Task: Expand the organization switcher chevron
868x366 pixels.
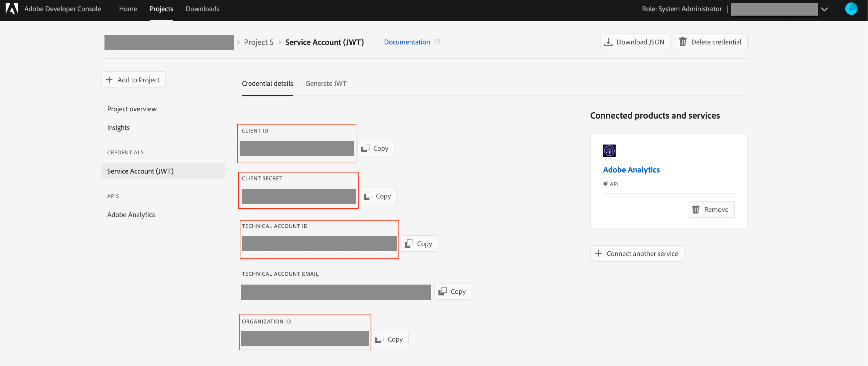Action: [824, 9]
